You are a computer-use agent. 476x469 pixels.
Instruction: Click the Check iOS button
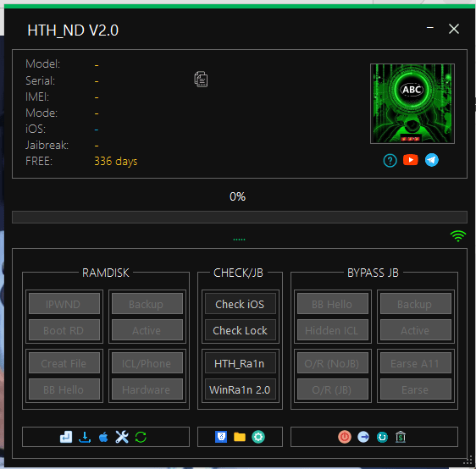241,304
